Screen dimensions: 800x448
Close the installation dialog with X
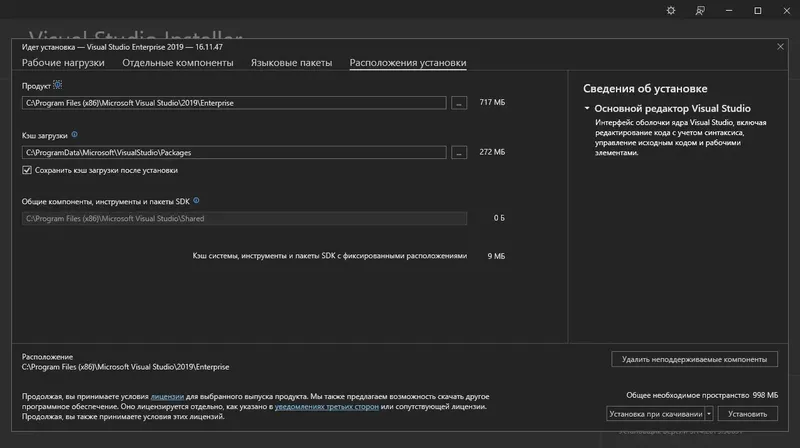click(x=780, y=47)
